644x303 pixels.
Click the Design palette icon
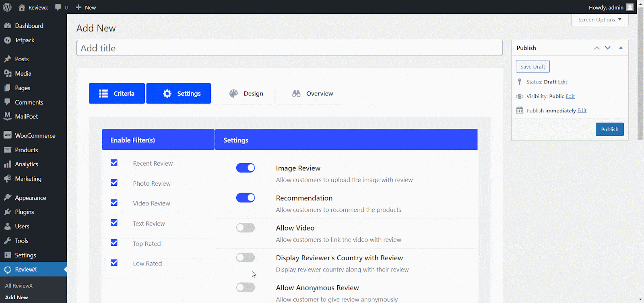[233, 93]
